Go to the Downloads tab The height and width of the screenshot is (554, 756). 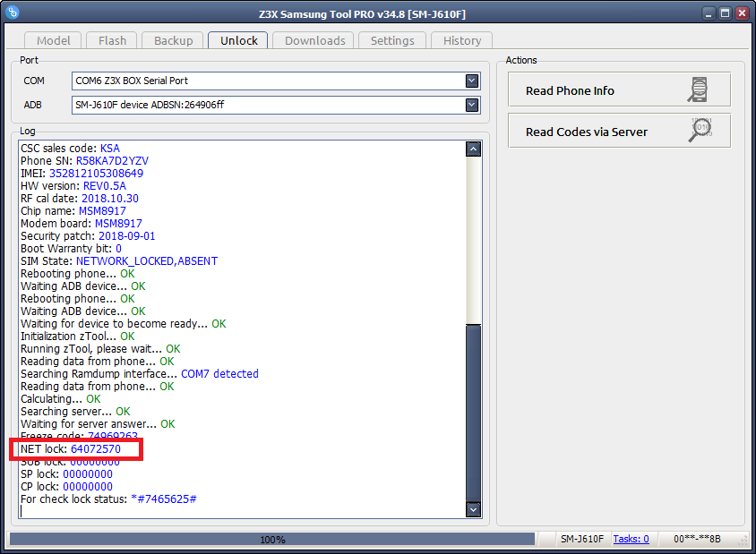pos(314,40)
